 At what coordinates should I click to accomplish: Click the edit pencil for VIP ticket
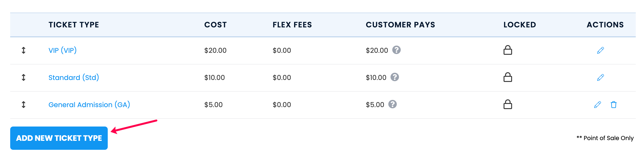click(600, 50)
